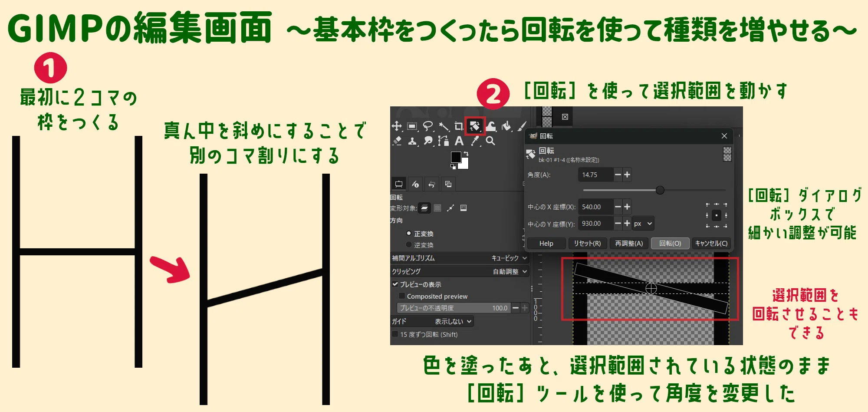Set transform target to image

point(464,208)
